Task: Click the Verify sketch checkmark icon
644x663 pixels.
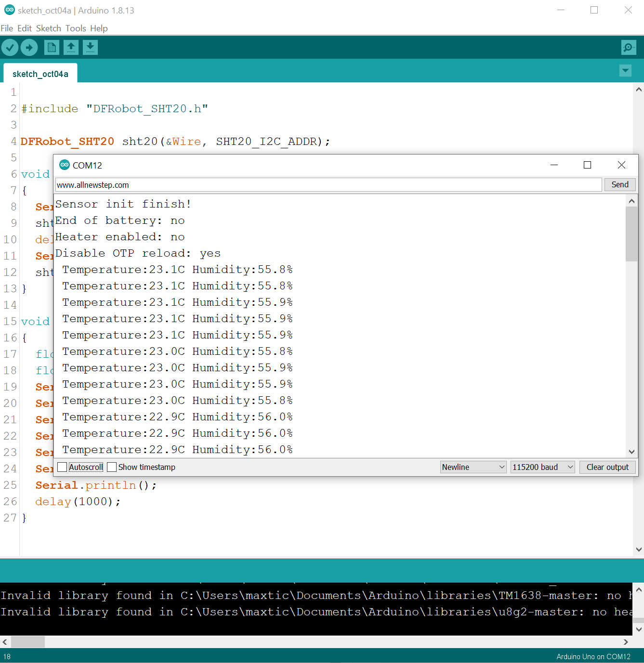Action: coord(10,47)
